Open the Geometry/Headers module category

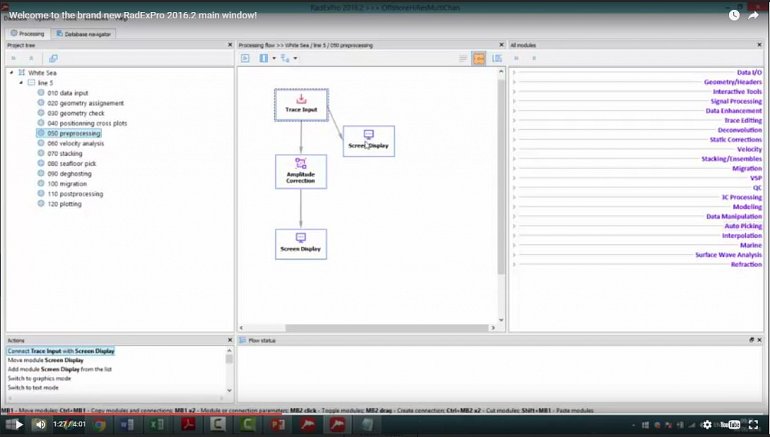coord(733,82)
